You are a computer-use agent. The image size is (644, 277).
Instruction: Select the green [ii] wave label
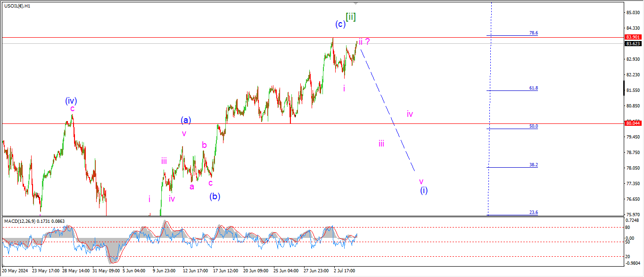click(350, 17)
